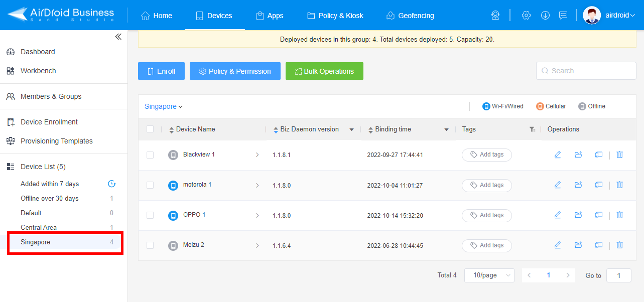Open the messages chat icon in top bar

563,16
